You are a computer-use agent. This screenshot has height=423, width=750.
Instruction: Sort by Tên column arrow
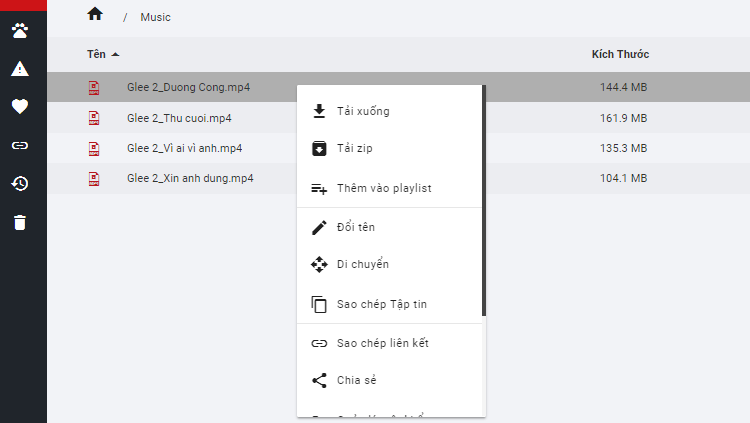115,55
